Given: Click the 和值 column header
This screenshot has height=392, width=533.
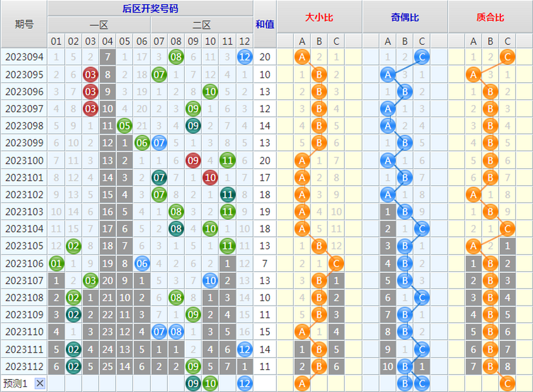Looking at the screenshot, I should click(x=265, y=24).
